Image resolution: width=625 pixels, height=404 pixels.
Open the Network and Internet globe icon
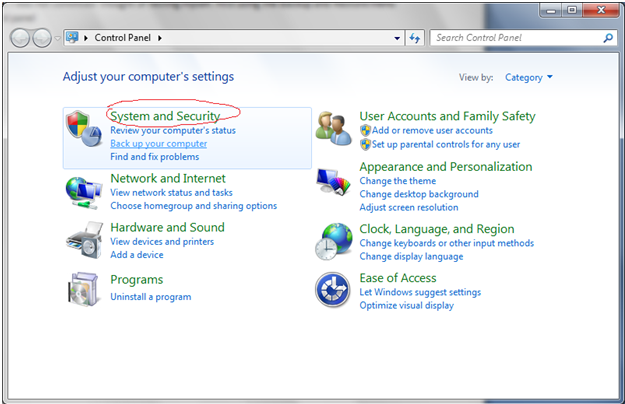tap(84, 193)
